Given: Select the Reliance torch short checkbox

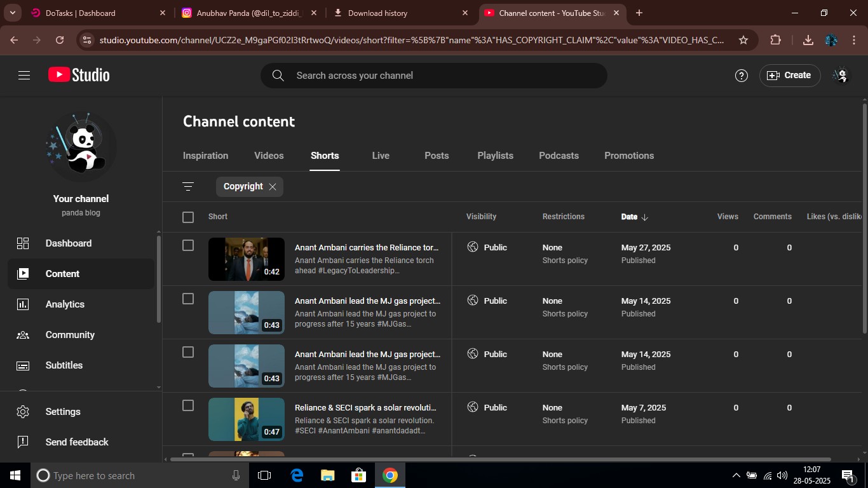Looking at the screenshot, I should tap(188, 245).
